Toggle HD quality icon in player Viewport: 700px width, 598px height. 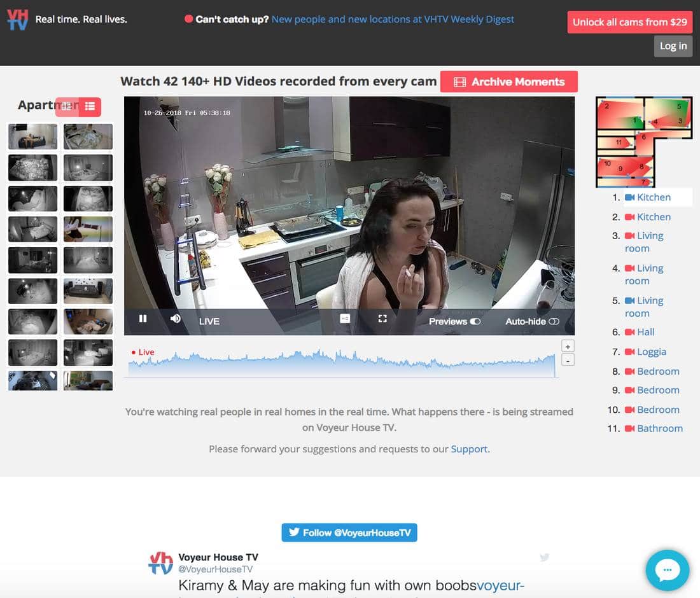pyautogui.click(x=345, y=319)
